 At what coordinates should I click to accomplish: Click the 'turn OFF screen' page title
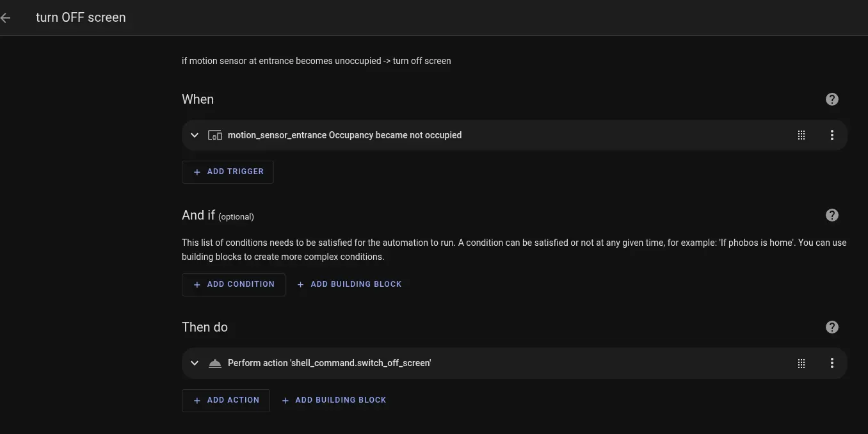click(81, 18)
